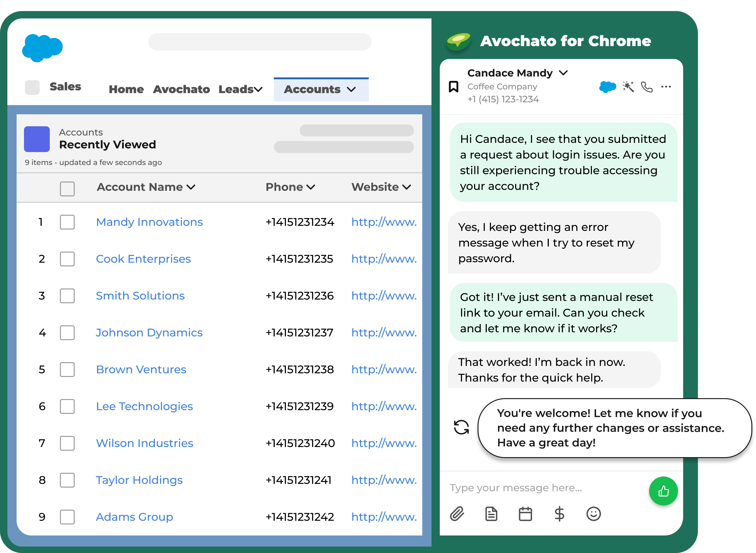Check the Smith Solutions row checkbox
This screenshot has width=756, height=553.
[x=67, y=296]
